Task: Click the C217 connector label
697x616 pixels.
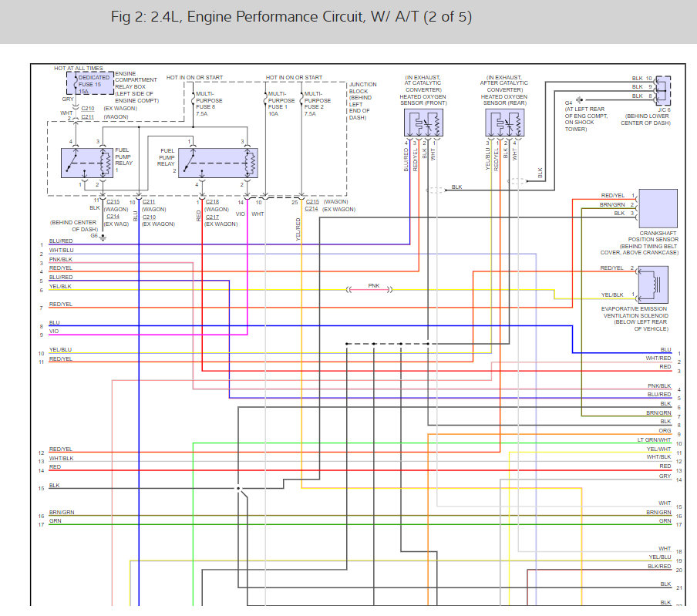Action: [x=213, y=217]
